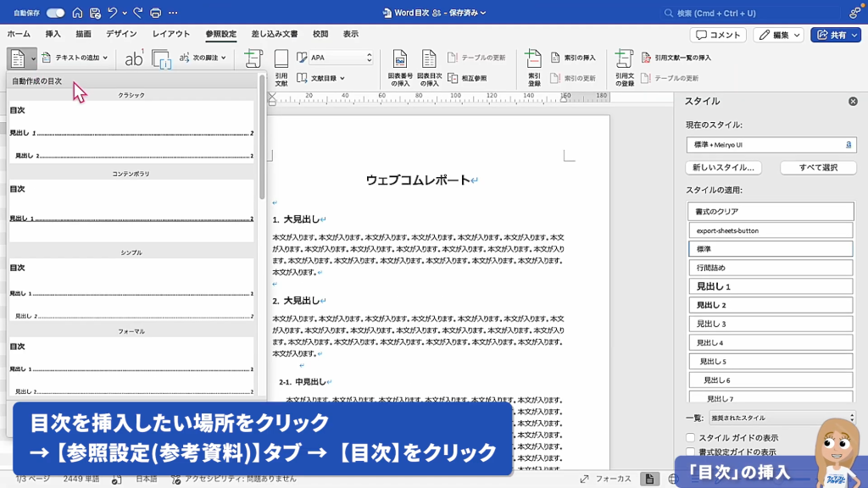Click the undo arrow icon
The image size is (868, 488).
pos(113,13)
